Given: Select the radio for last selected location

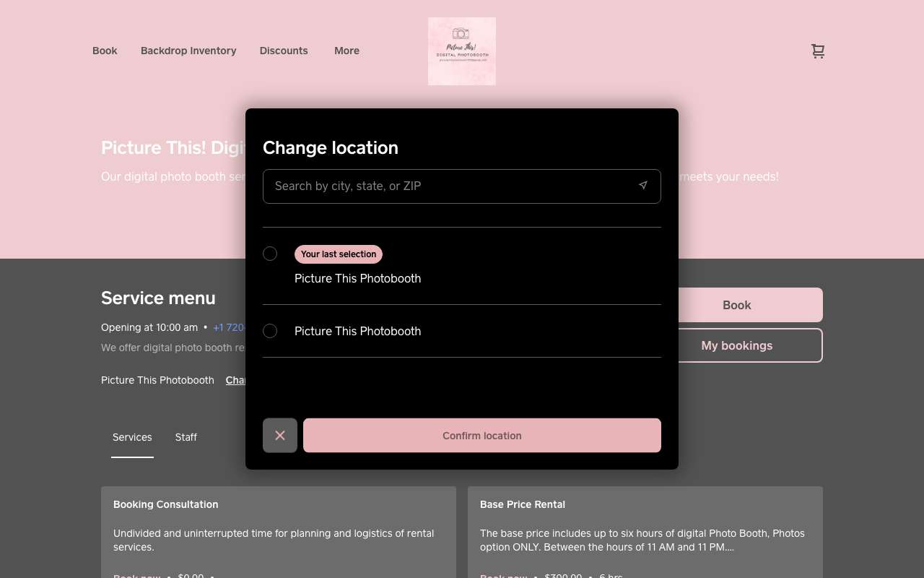Looking at the screenshot, I should tap(270, 254).
